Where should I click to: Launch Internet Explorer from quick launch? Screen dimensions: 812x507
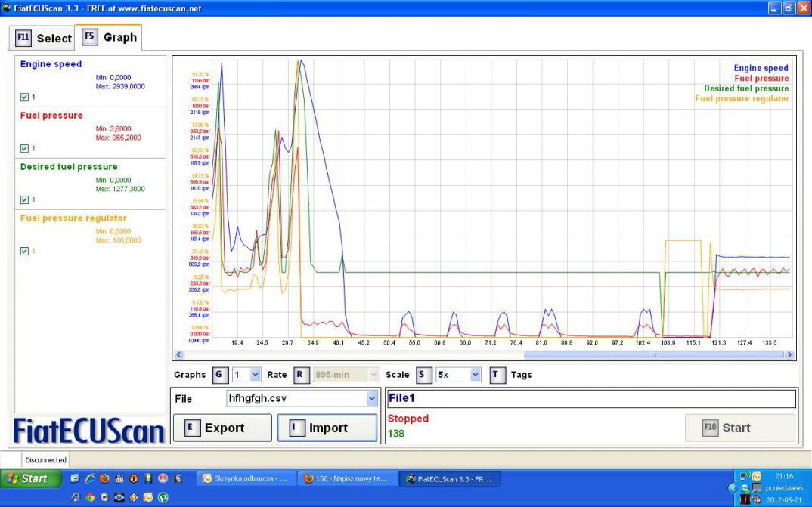[x=89, y=478]
